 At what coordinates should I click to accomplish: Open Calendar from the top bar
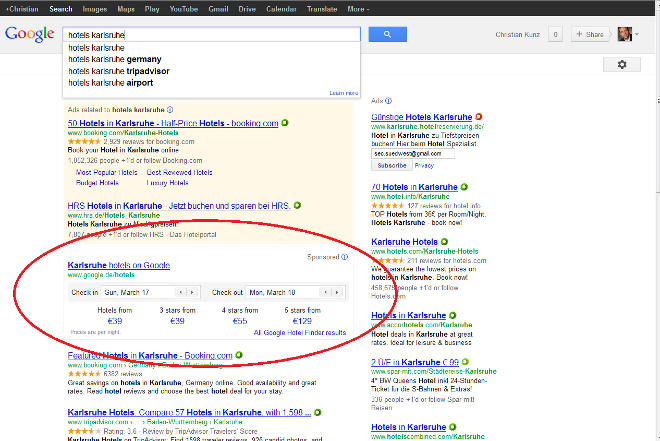point(281,9)
